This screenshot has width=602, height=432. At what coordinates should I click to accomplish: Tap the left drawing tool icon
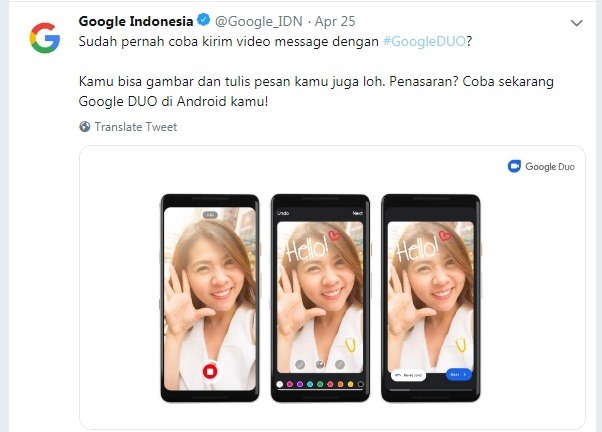point(300,364)
